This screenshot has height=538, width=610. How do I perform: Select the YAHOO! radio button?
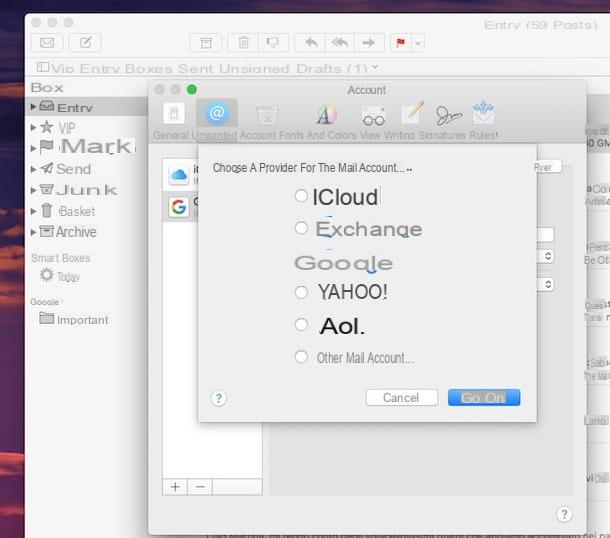click(x=301, y=292)
